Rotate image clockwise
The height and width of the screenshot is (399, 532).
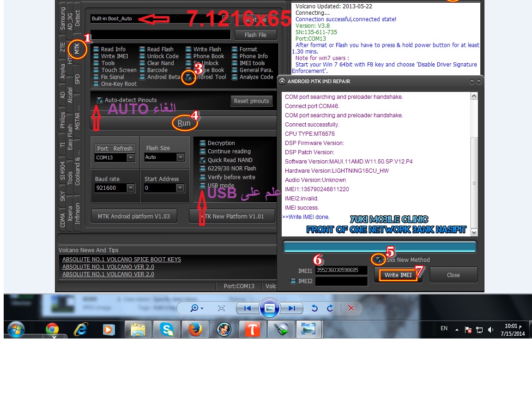(330, 308)
